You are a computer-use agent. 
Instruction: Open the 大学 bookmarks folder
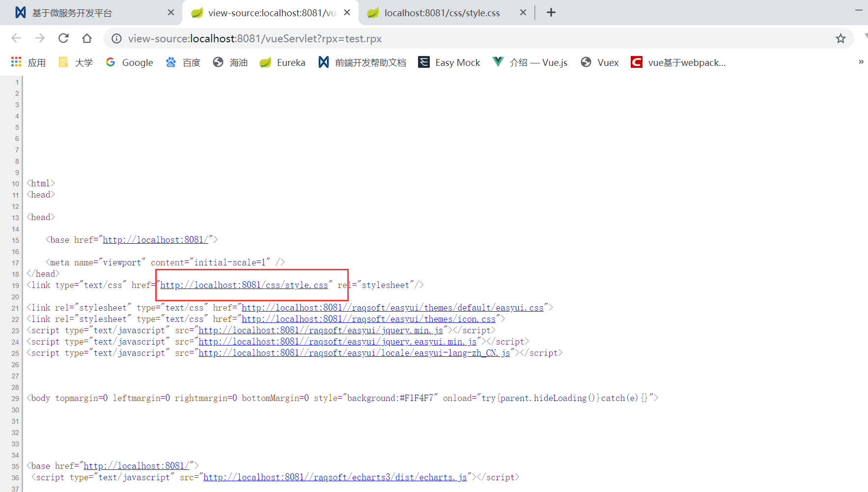click(x=76, y=62)
